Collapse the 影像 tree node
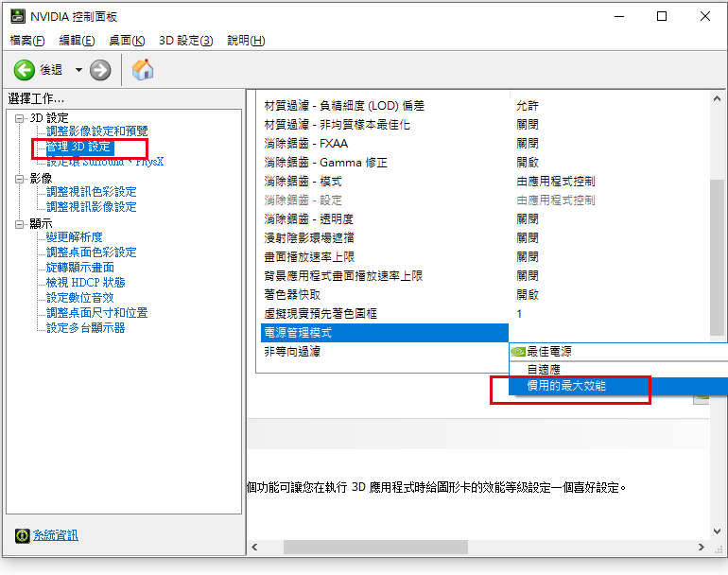The image size is (728, 575). pyautogui.click(x=20, y=179)
